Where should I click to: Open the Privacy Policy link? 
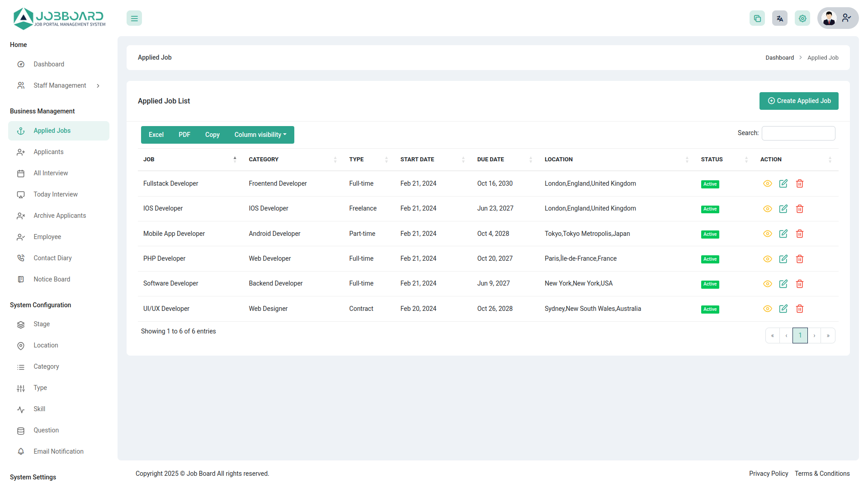coord(769,474)
